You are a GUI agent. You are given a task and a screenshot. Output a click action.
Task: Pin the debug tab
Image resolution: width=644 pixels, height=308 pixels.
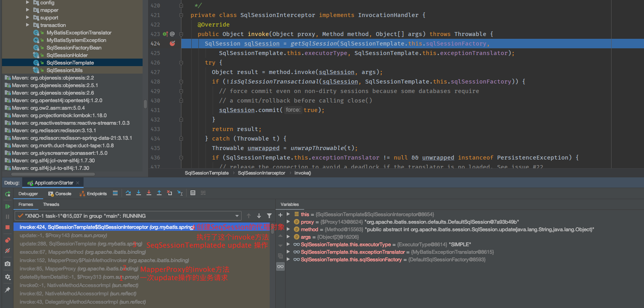point(8,290)
